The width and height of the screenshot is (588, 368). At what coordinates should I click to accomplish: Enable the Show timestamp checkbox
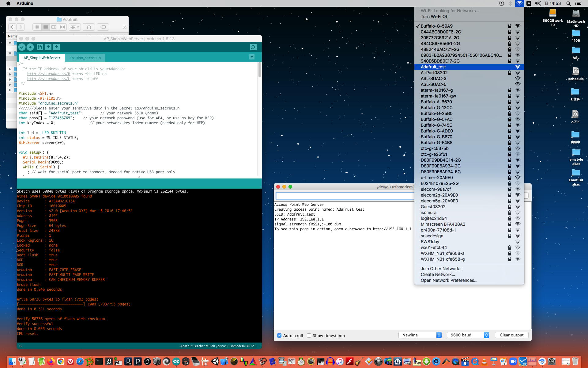click(309, 335)
